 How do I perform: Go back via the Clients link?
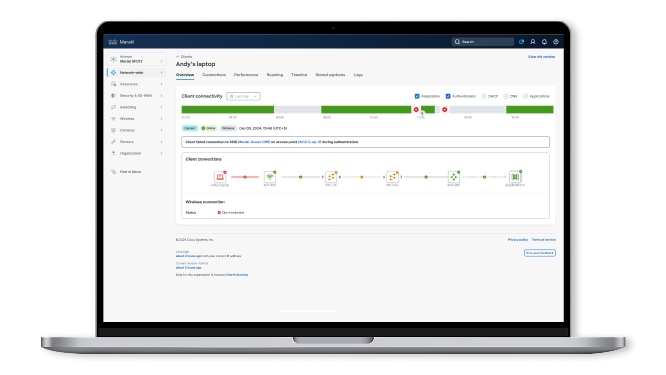coord(186,56)
